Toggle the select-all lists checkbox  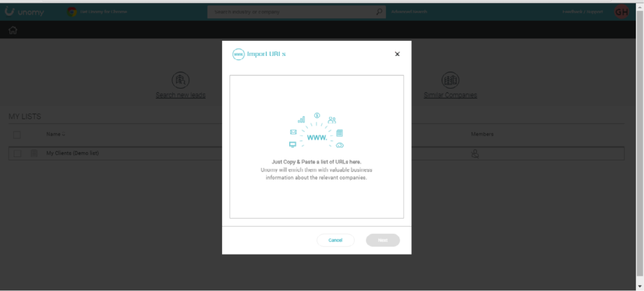tap(17, 134)
